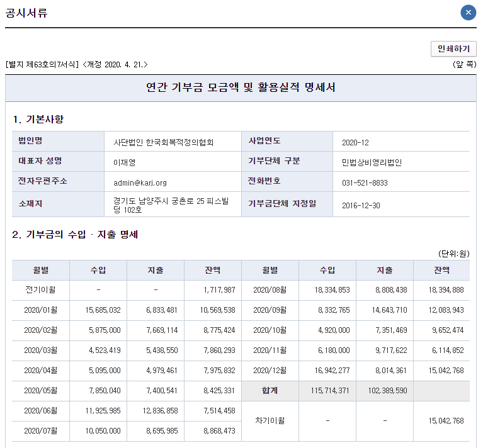Close the 공시서류 dialog with X icon

[469, 13]
